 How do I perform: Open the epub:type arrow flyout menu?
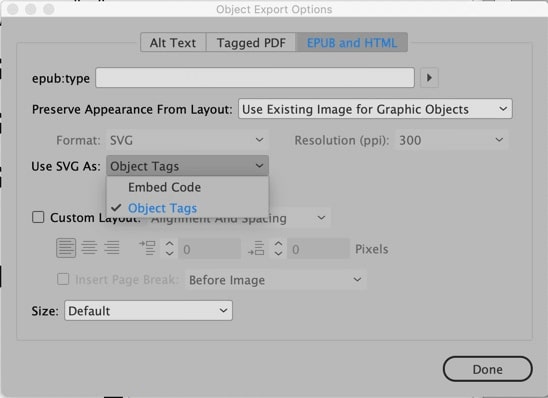coord(429,78)
